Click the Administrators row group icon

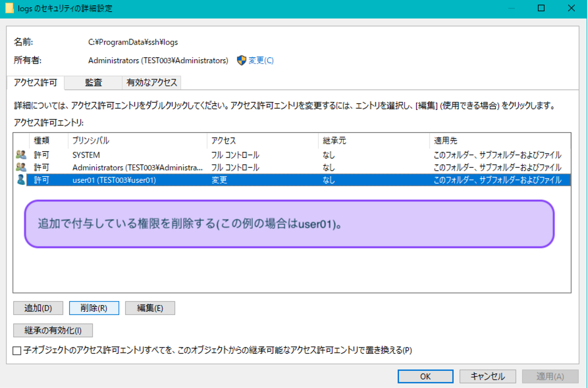tap(21, 168)
